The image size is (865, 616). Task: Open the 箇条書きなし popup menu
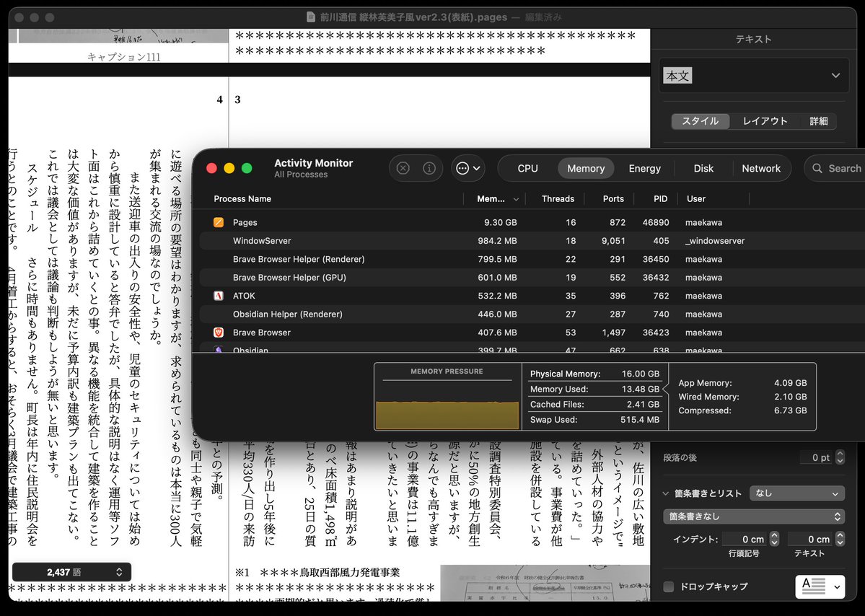(754, 516)
